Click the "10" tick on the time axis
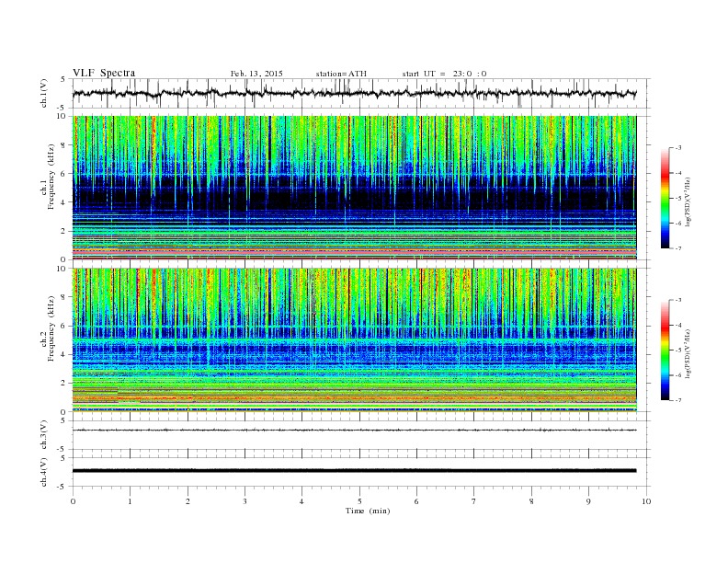This screenshot has height=563, width=728. (646, 501)
